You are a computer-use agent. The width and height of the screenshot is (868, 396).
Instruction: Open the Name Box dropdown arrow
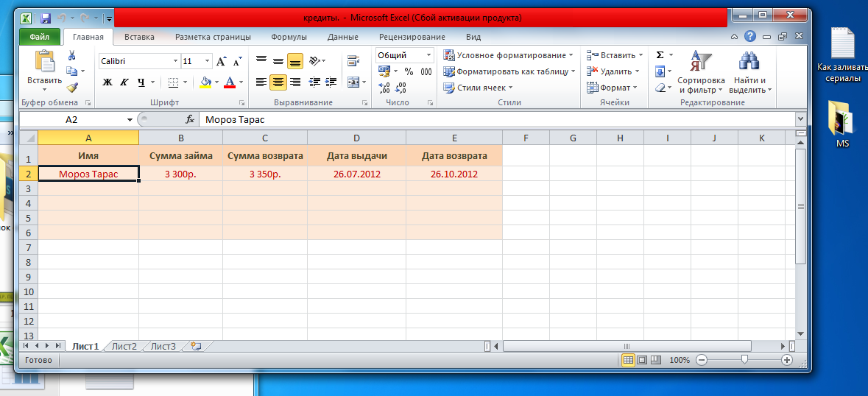click(x=130, y=119)
